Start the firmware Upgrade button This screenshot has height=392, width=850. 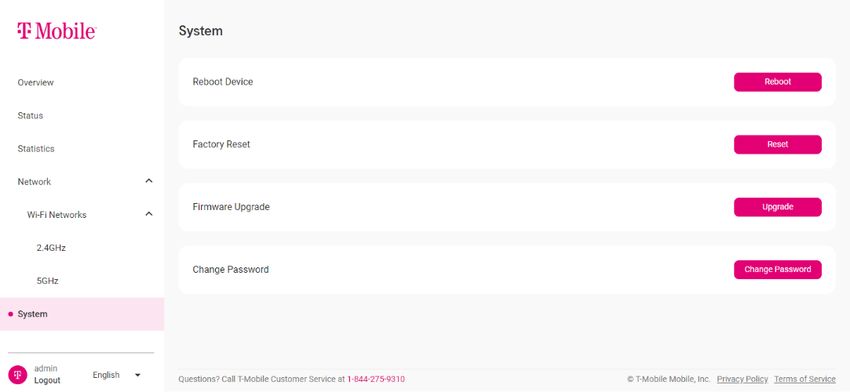pos(777,207)
